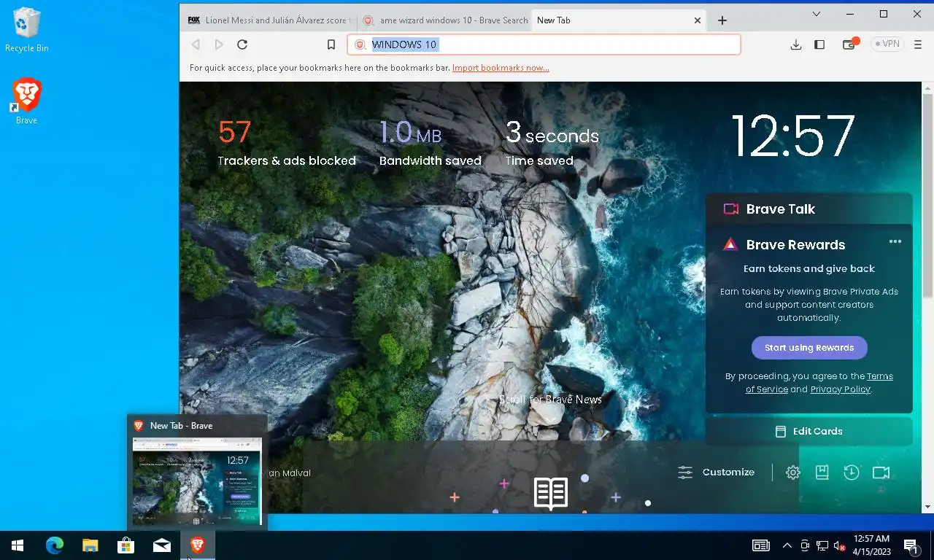934x560 pixels.
Task: Open Settings gear on new tab page
Action: pyautogui.click(x=793, y=472)
